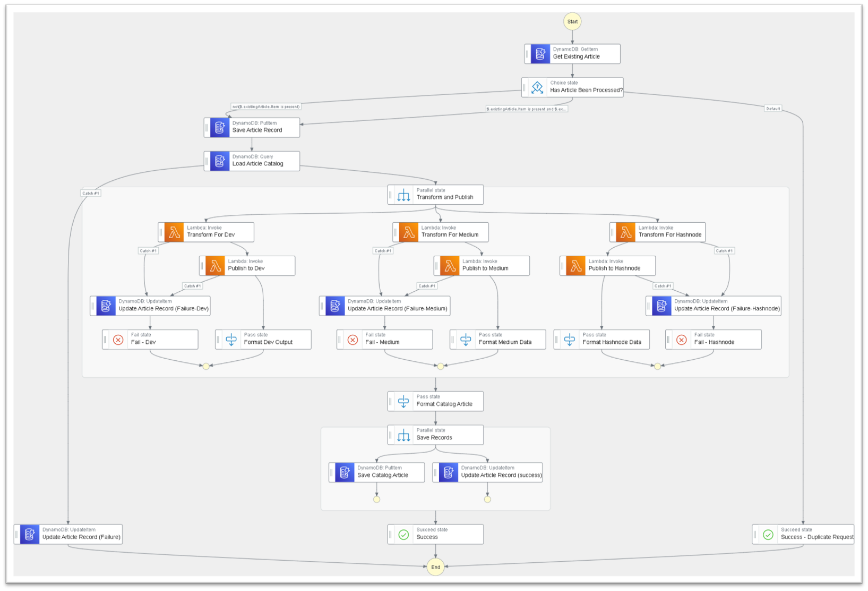Click the green checkmark icon on Success
The height and width of the screenshot is (591, 868).
pyautogui.click(x=403, y=535)
